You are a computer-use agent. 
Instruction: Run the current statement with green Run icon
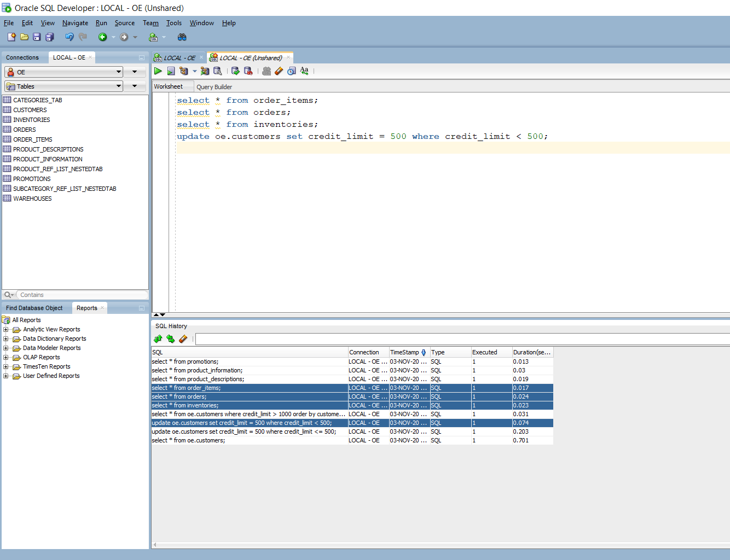point(158,71)
